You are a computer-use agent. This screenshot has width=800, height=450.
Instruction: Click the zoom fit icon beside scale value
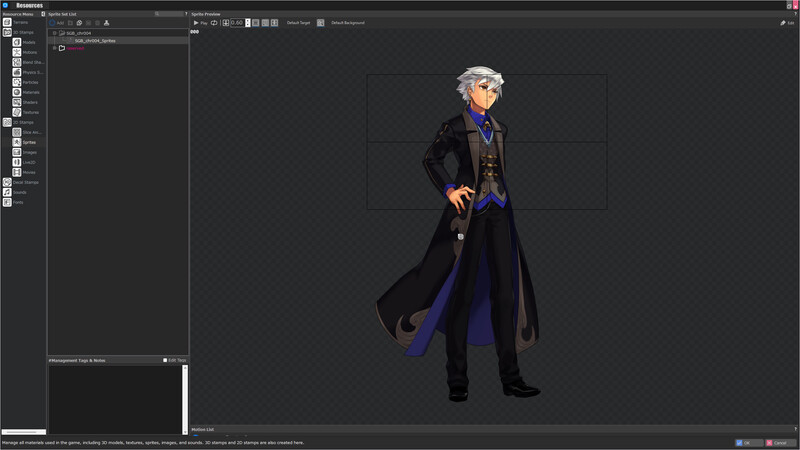pos(226,23)
